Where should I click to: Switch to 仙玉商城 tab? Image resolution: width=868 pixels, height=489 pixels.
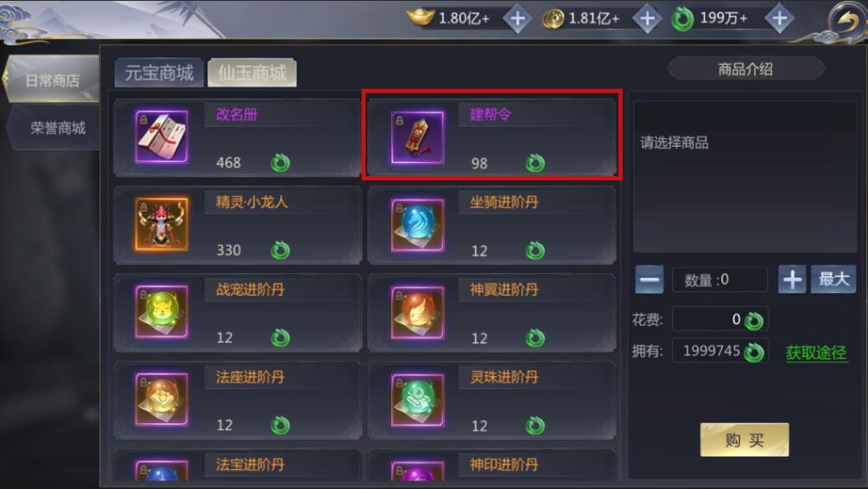tap(251, 73)
